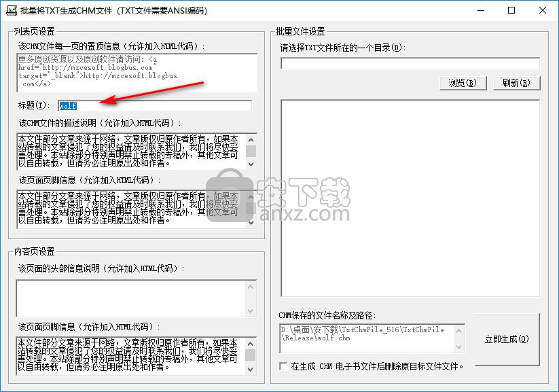Click the CHM top info text area
559x392 pixels.
coord(137,73)
